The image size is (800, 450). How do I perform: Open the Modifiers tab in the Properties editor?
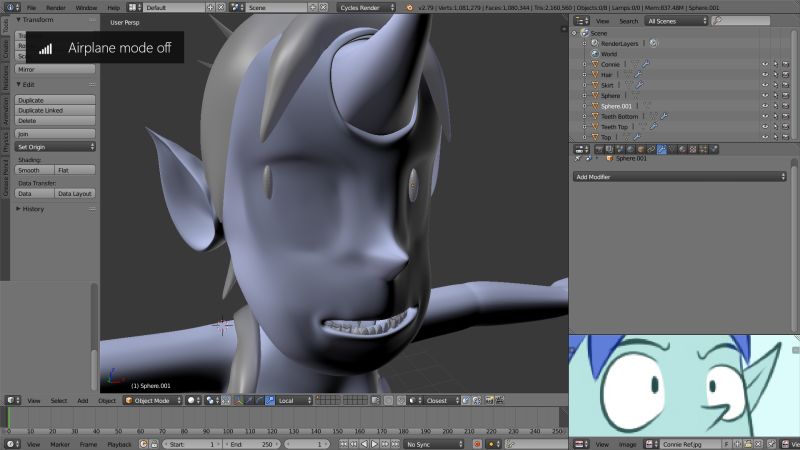[x=662, y=149]
